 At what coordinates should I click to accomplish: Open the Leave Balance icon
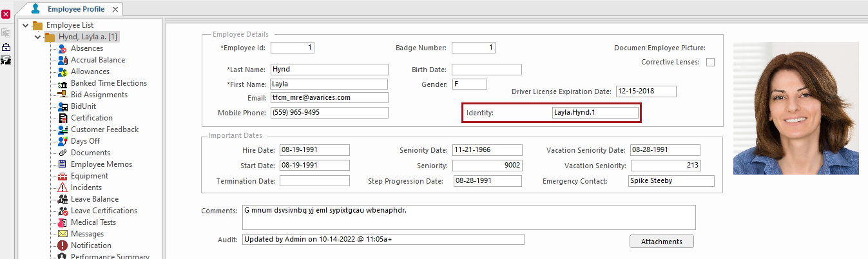[x=63, y=199]
